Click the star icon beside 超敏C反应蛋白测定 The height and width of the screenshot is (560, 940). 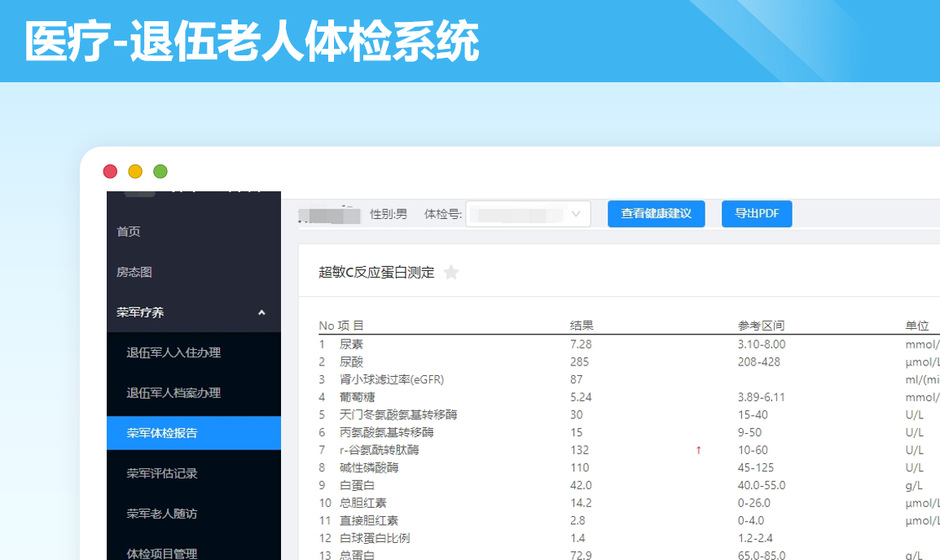point(450,273)
